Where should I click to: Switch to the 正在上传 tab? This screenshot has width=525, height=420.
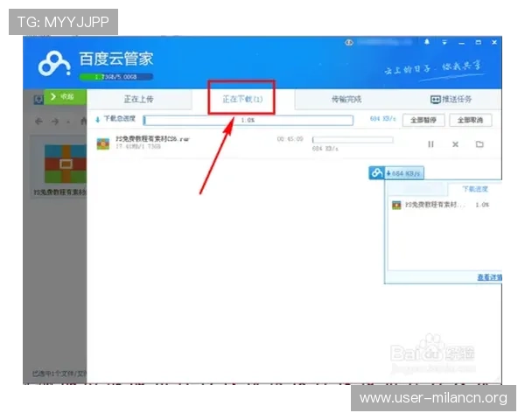point(139,99)
